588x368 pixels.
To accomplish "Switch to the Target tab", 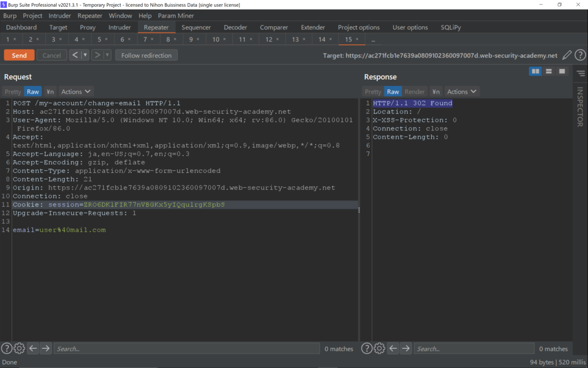I will click(58, 27).
